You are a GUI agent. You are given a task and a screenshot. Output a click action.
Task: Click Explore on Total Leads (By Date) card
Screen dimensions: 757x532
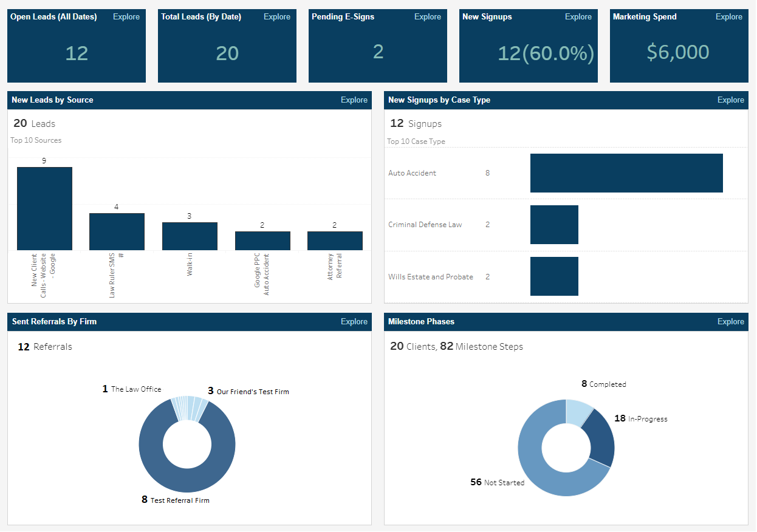click(277, 16)
